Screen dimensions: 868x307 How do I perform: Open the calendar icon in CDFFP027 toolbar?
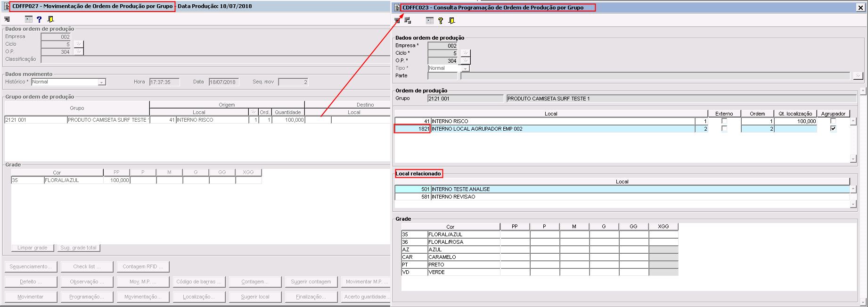(x=29, y=19)
